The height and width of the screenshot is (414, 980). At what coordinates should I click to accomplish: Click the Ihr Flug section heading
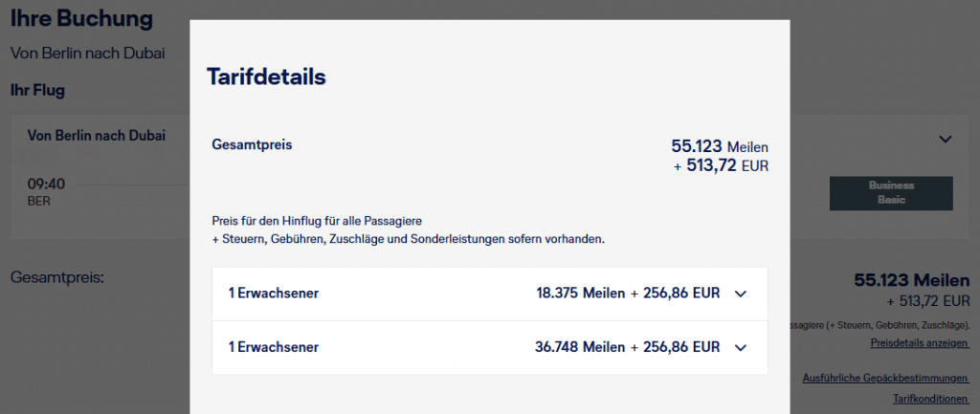(37, 91)
